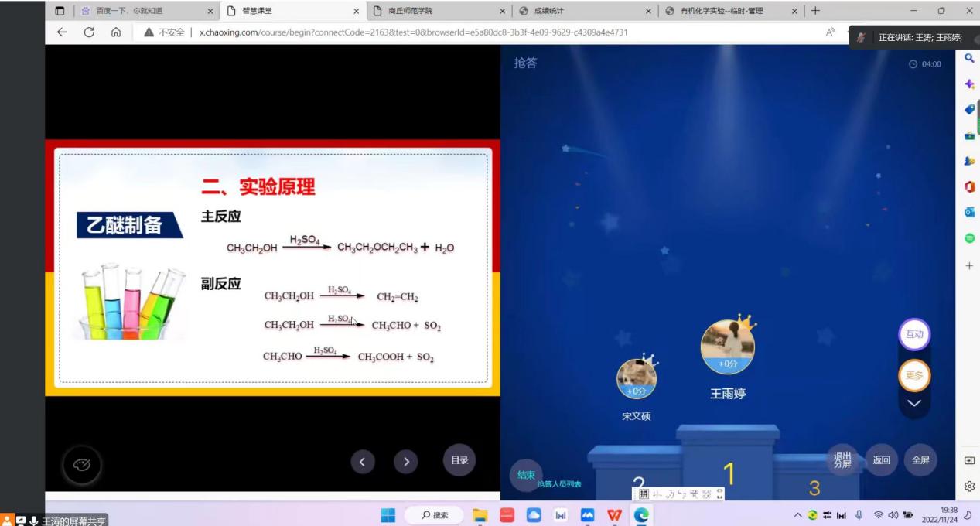Toggle 全屏 fullscreen mode

point(920,459)
